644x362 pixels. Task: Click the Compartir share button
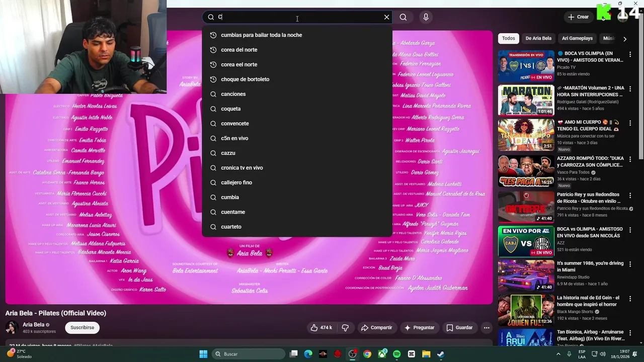(376, 327)
